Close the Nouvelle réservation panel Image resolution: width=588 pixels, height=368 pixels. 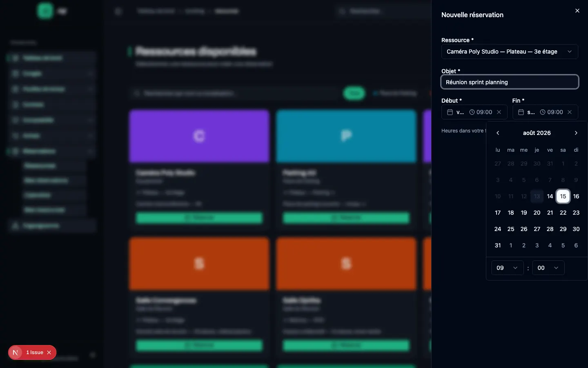pyautogui.click(x=577, y=11)
